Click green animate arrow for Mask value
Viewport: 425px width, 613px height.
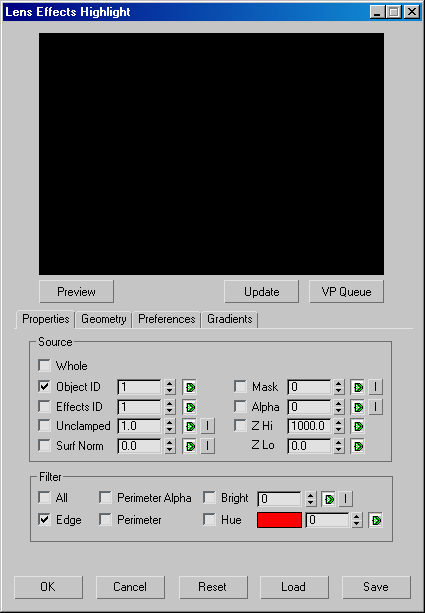[357, 387]
